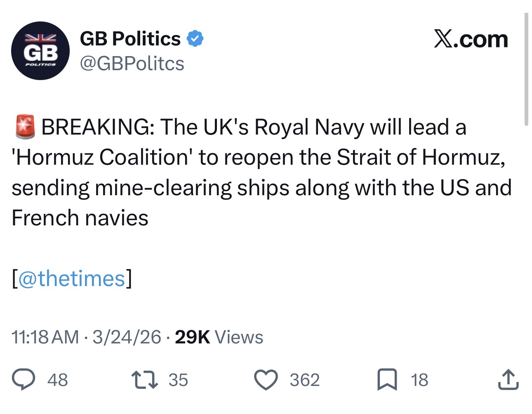Repost the tweet with the retweet icon
Viewport: 532px width, 414px height.
click(144, 380)
